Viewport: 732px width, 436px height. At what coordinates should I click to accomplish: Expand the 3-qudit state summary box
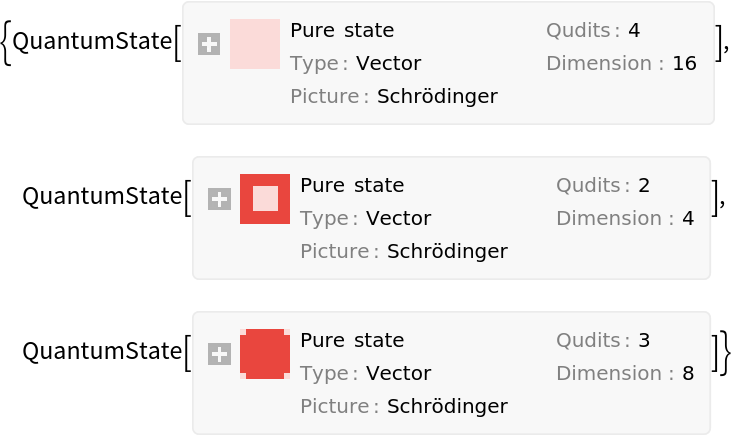tap(219, 354)
